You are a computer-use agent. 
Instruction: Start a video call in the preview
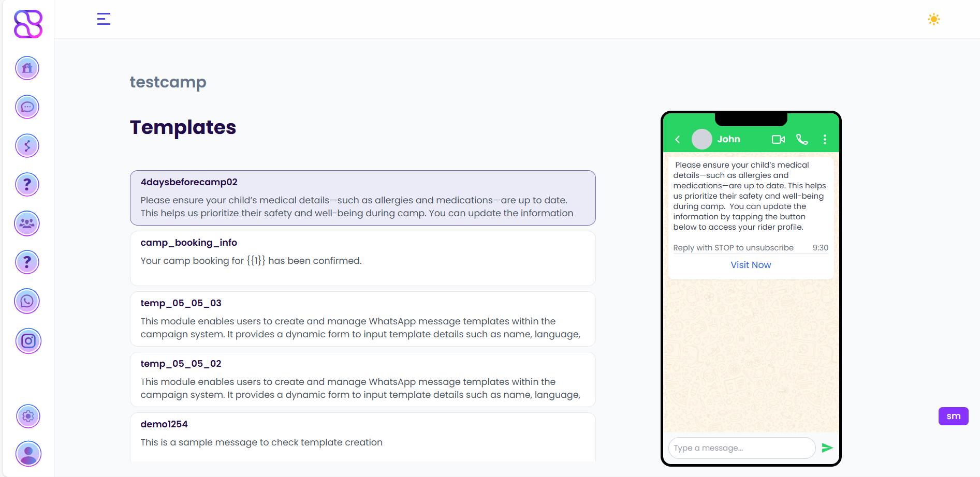778,139
